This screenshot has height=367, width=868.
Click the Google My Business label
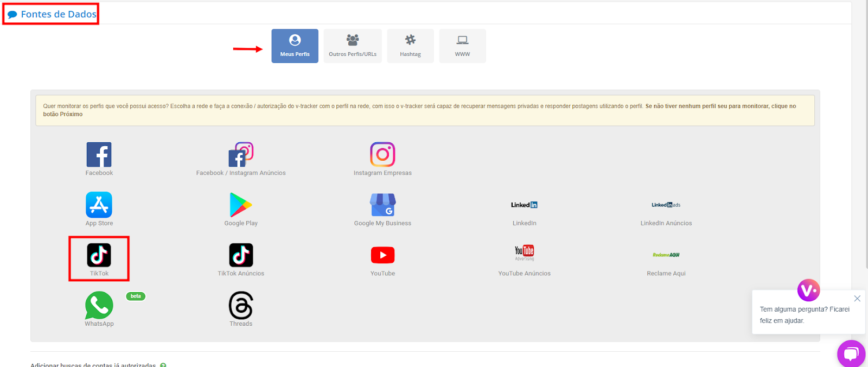pyautogui.click(x=382, y=223)
